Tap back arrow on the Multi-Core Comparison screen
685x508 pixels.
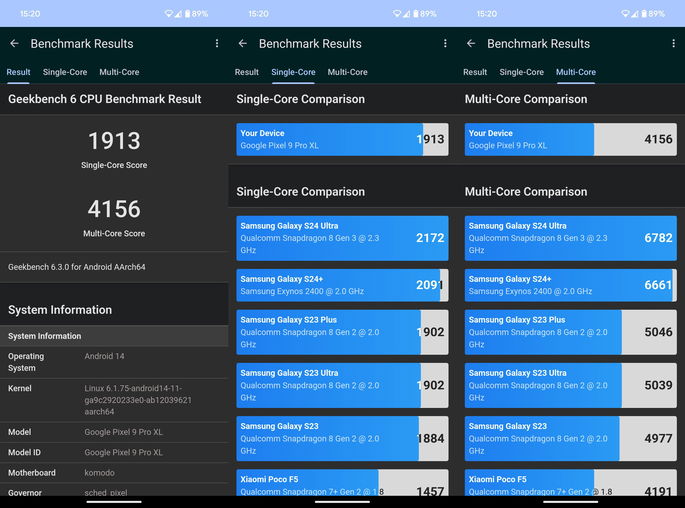[471, 44]
